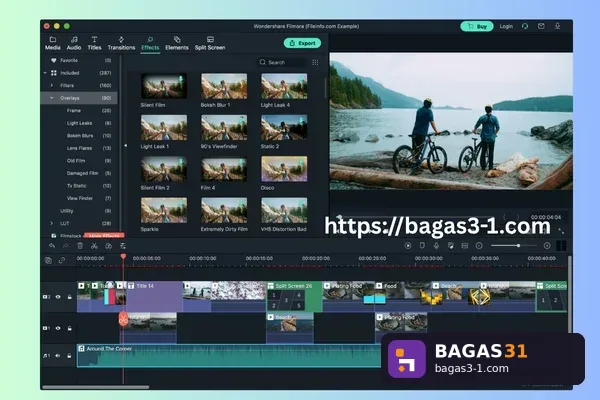Select the Lens Flares subcategory
Viewport: 600px width, 400px height.
click(79, 148)
